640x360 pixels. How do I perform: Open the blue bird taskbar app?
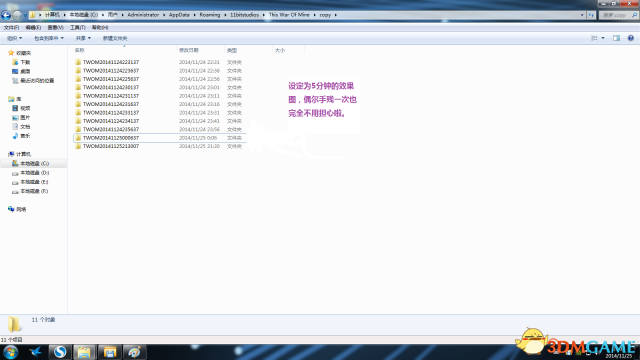(36, 352)
